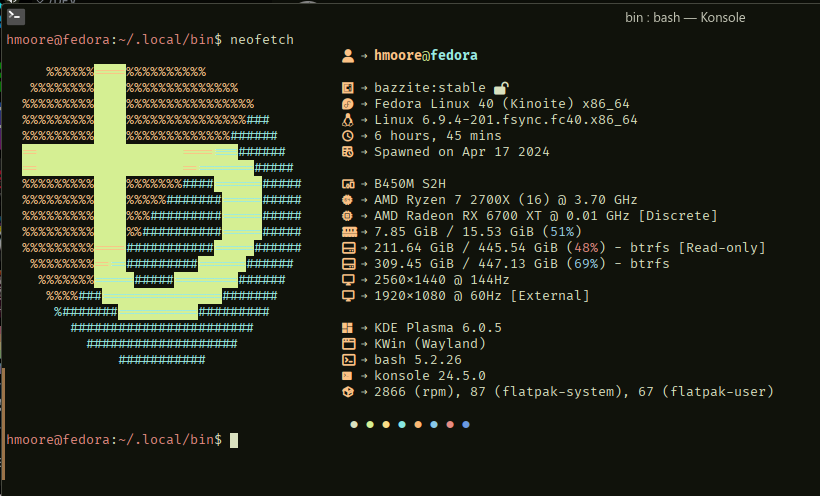Screen dimensions: 820x496
Task: Click the cyan palette dot
Action: pos(402,424)
